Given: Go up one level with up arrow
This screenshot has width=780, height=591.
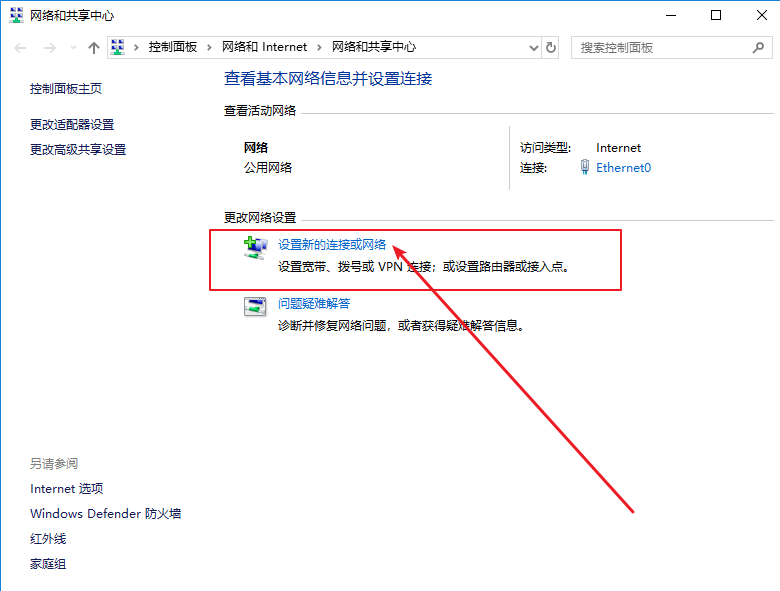Looking at the screenshot, I should (94, 47).
